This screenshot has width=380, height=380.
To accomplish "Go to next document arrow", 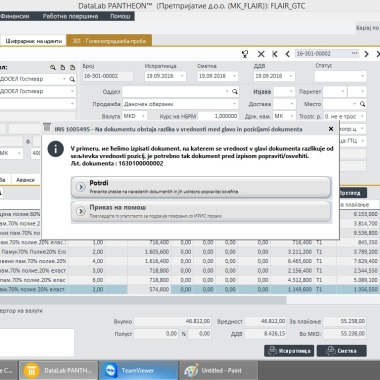I will (366, 54).
